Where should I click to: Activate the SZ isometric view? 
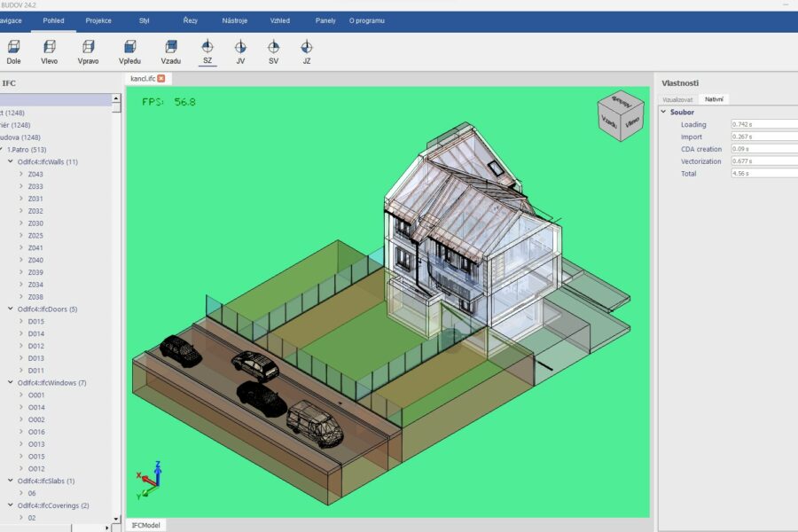[207, 48]
